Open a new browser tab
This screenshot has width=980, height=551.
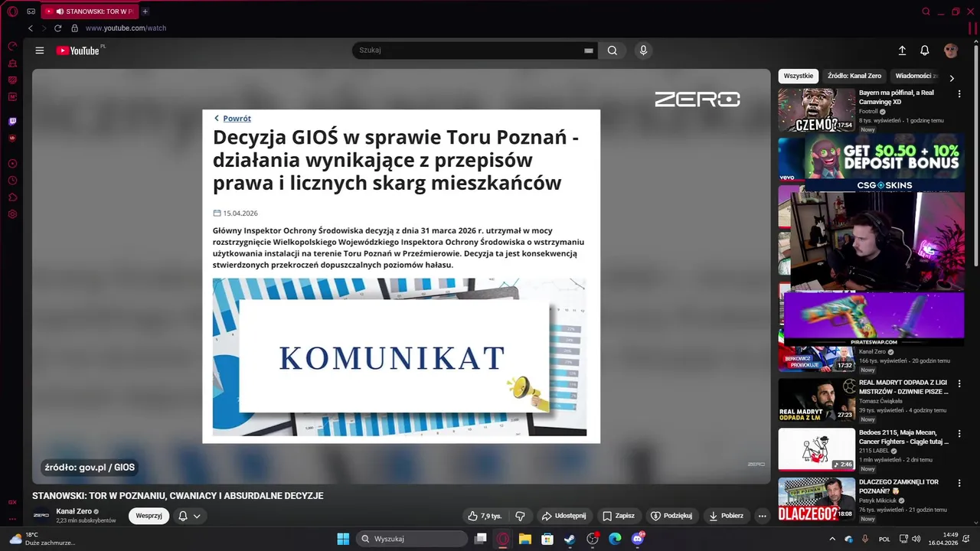click(145, 11)
